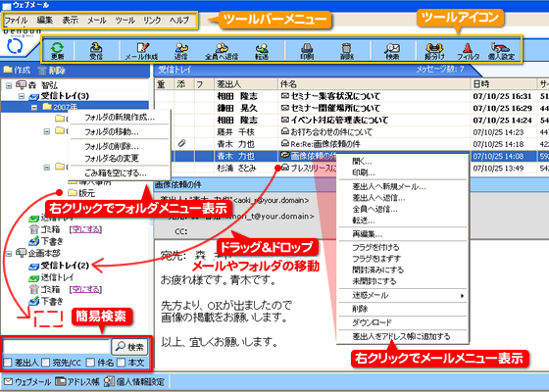Click the 検索 button in quick search
This screenshot has width=549, height=392.
coord(129,347)
